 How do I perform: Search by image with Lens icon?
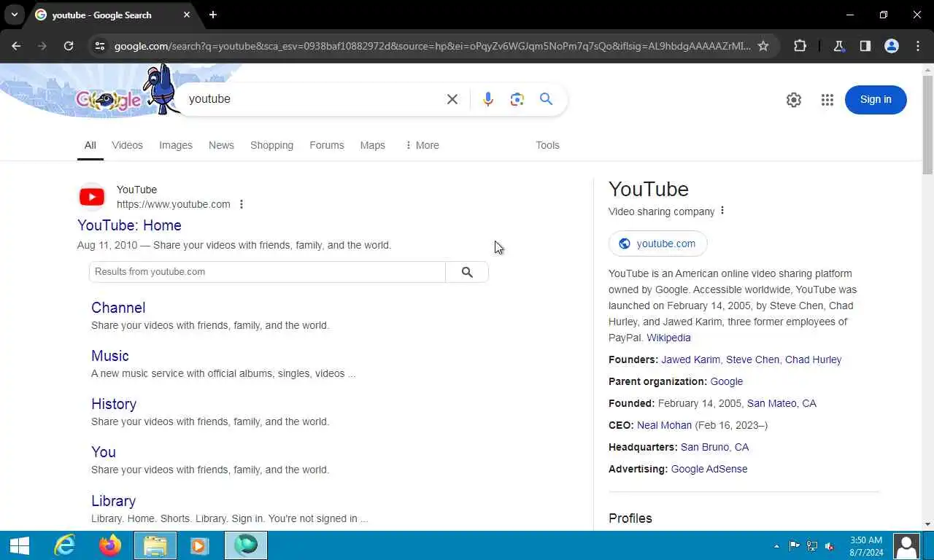pyautogui.click(x=517, y=99)
